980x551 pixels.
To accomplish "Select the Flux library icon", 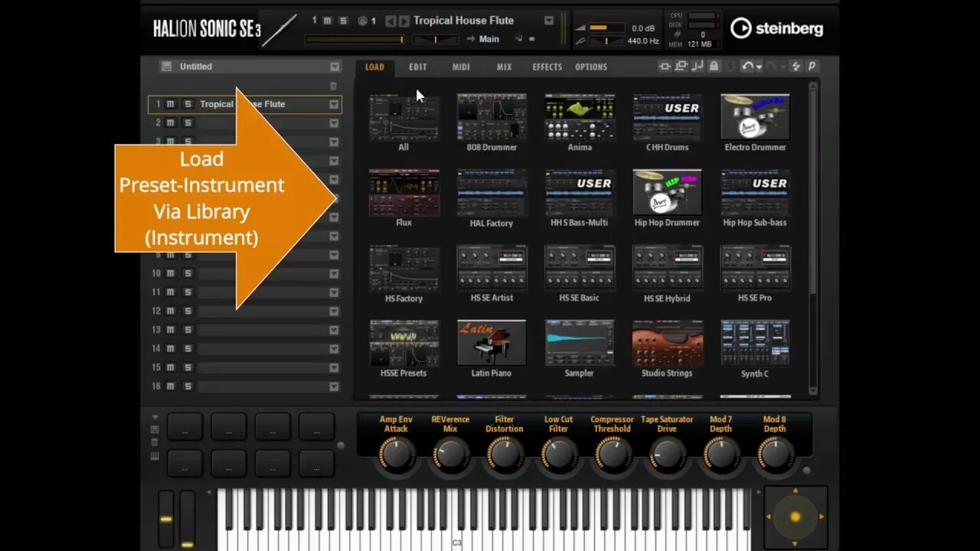I will coord(403,193).
